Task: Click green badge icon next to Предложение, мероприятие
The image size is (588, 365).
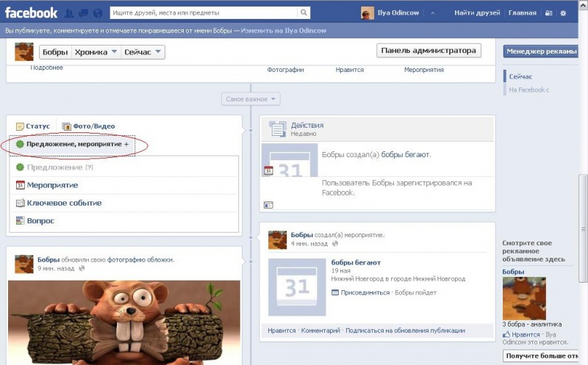Action: tap(20, 144)
